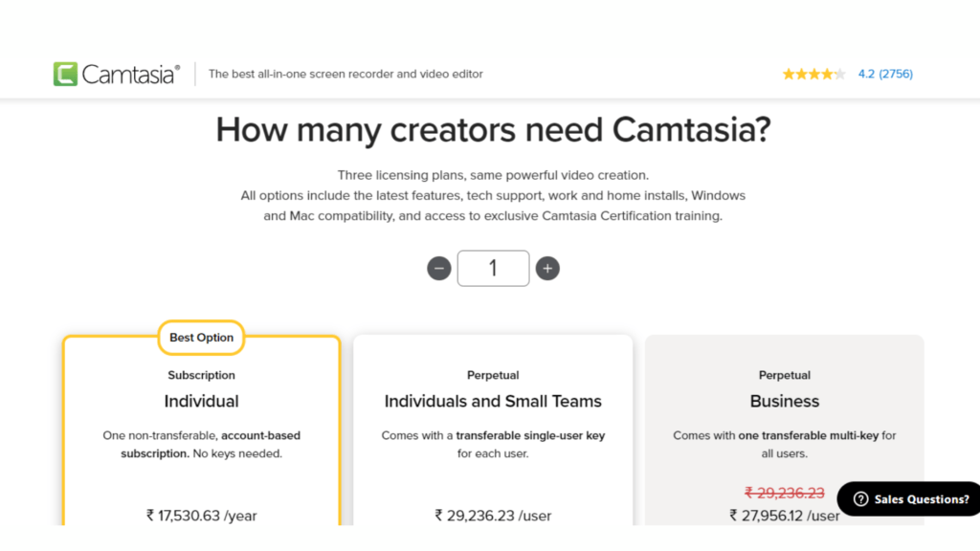
Task: Select the Subscription Individual plan card
Action: point(201,430)
